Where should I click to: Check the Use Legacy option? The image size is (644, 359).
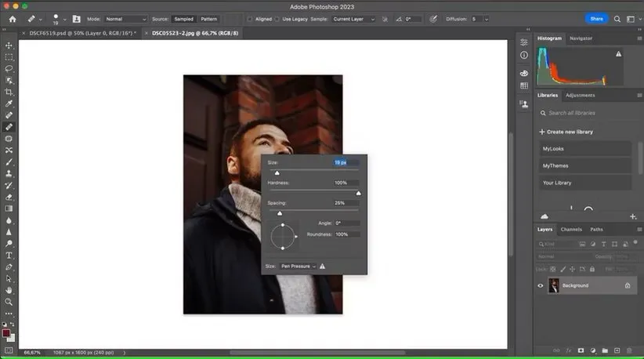(x=277, y=19)
